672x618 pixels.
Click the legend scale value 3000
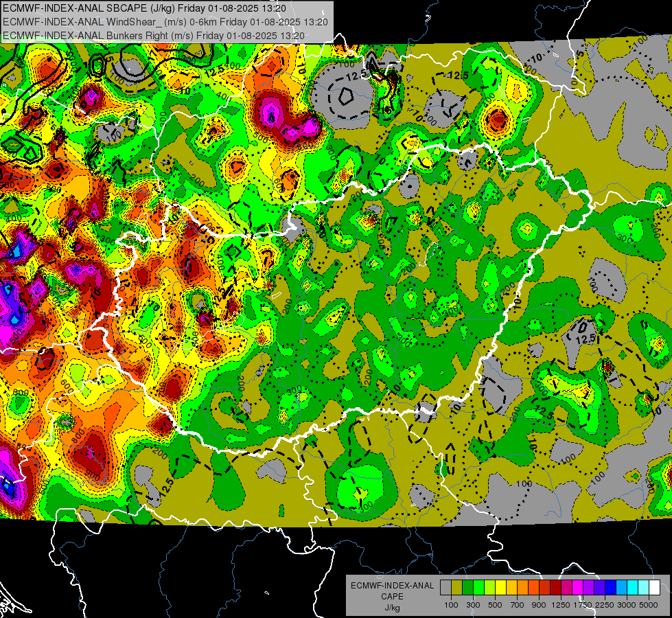click(x=627, y=605)
